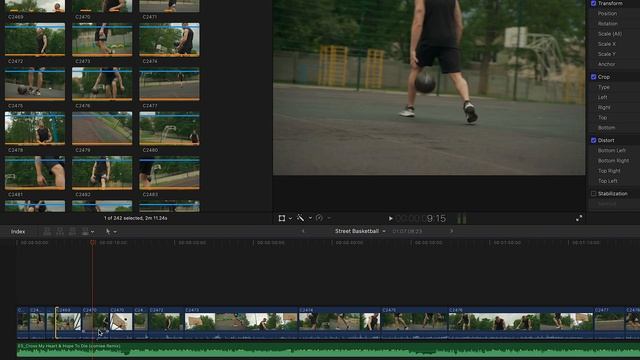The width and height of the screenshot is (640, 360).
Task: Click the Scale Y parameter
Action: (607, 54)
